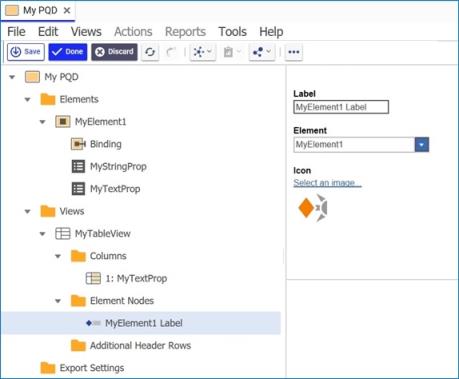Click the MyTextProp property icon under MyElement1

click(78, 189)
